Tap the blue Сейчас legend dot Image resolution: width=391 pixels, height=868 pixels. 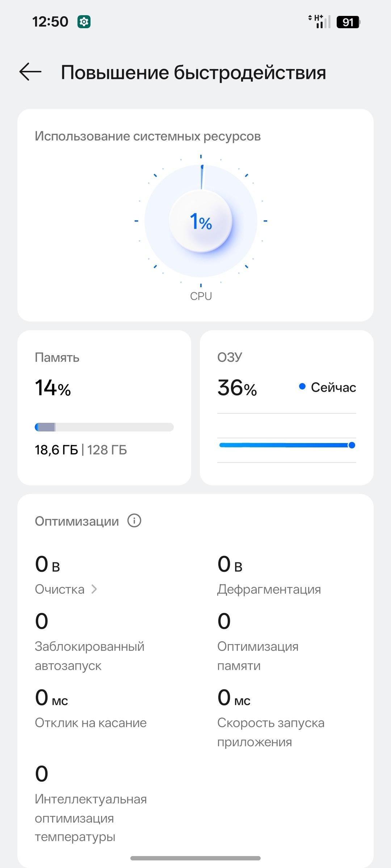coord(302,387)
